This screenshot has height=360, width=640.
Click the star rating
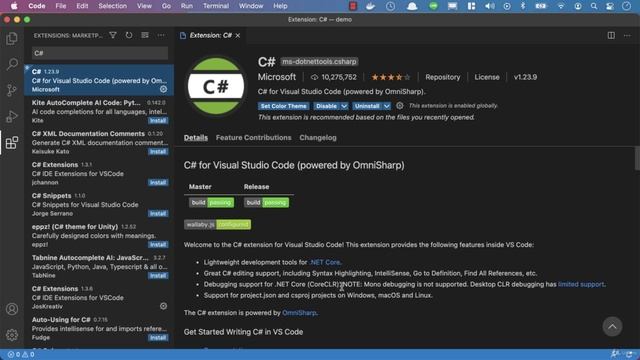(x=390, y=77)
